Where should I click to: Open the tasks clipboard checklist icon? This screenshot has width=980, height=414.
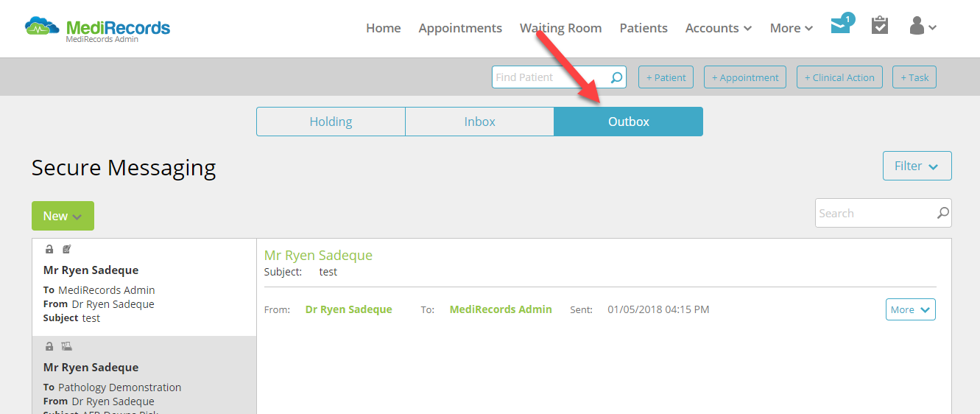pos(879,26)
